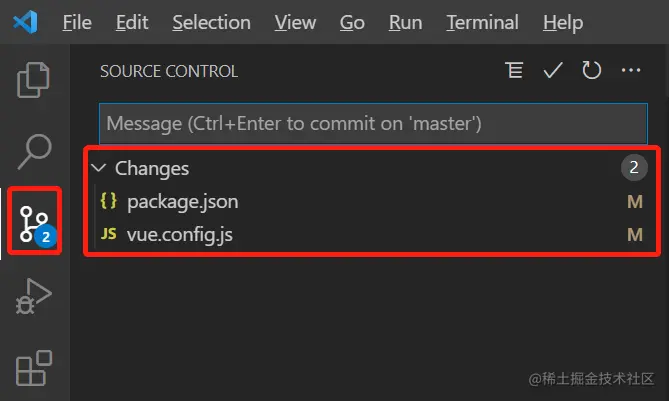Open the Search view icon
Image resolution: width=669 pixels, height=401 pixels.
pyautogui.click(x=34, y=151)
